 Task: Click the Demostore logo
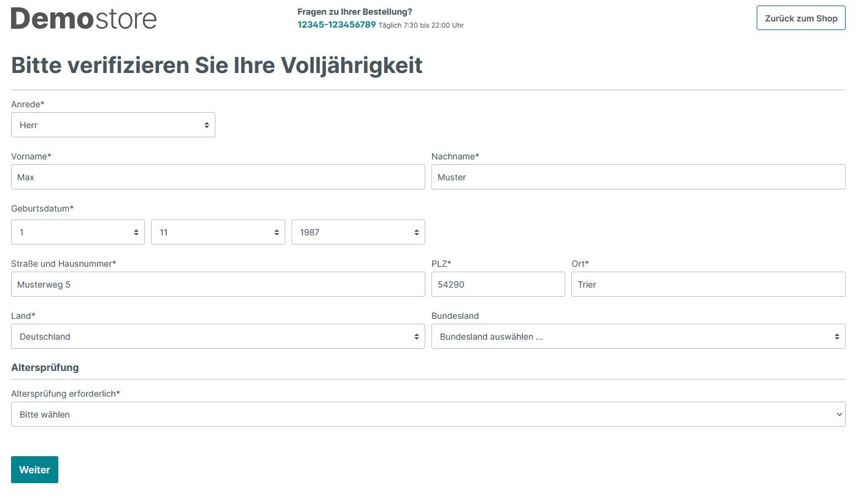pyautogui.click(x=83, y=18)
